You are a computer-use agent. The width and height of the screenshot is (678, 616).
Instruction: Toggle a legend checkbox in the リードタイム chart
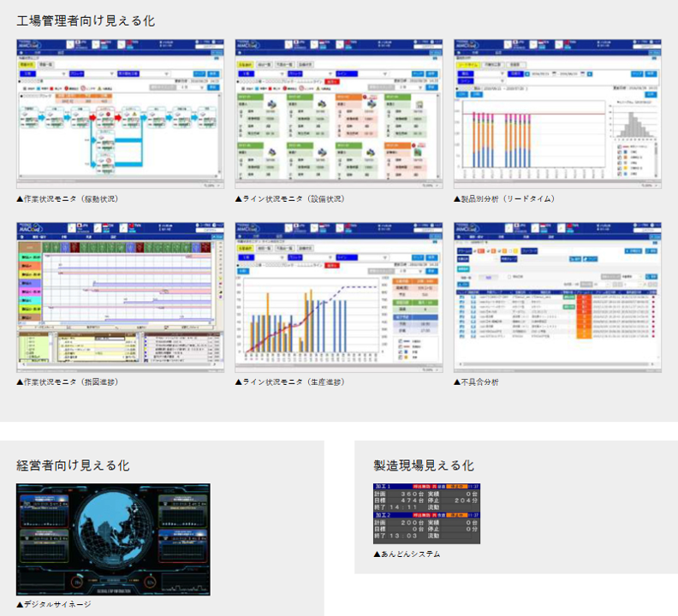619,147
